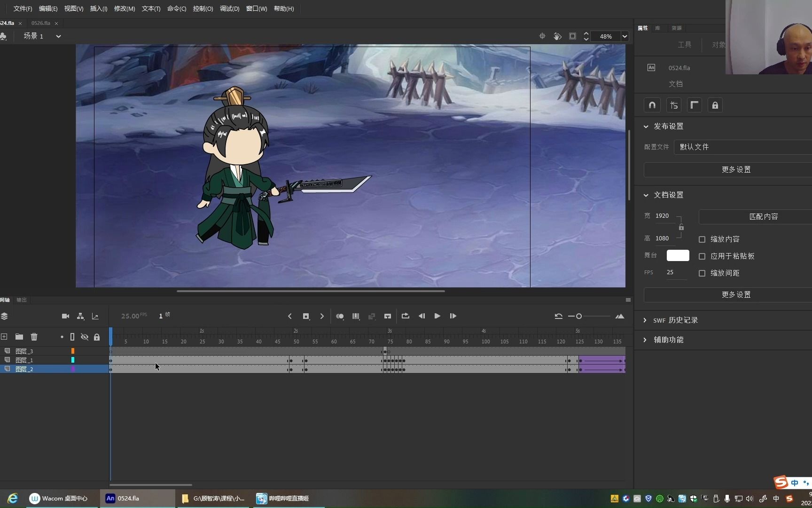
Task: Enable 缩放内容 checkbox
Action: click(702, 239)
